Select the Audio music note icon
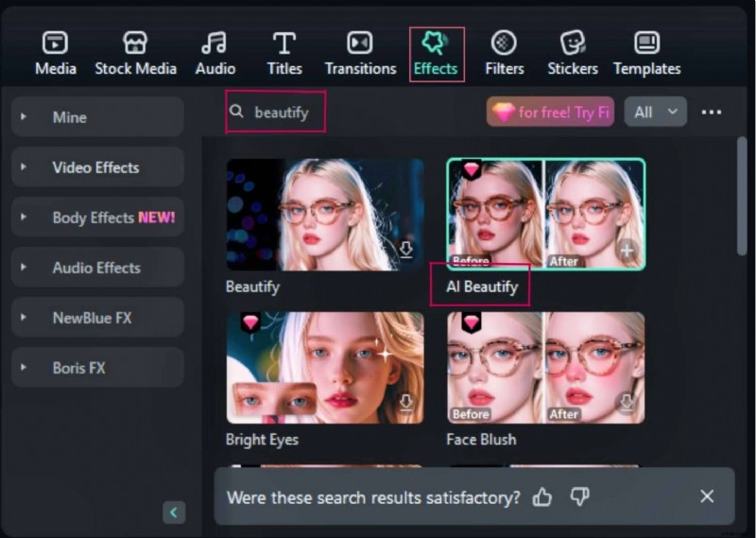Screen dimensions: 756x538 215,43
